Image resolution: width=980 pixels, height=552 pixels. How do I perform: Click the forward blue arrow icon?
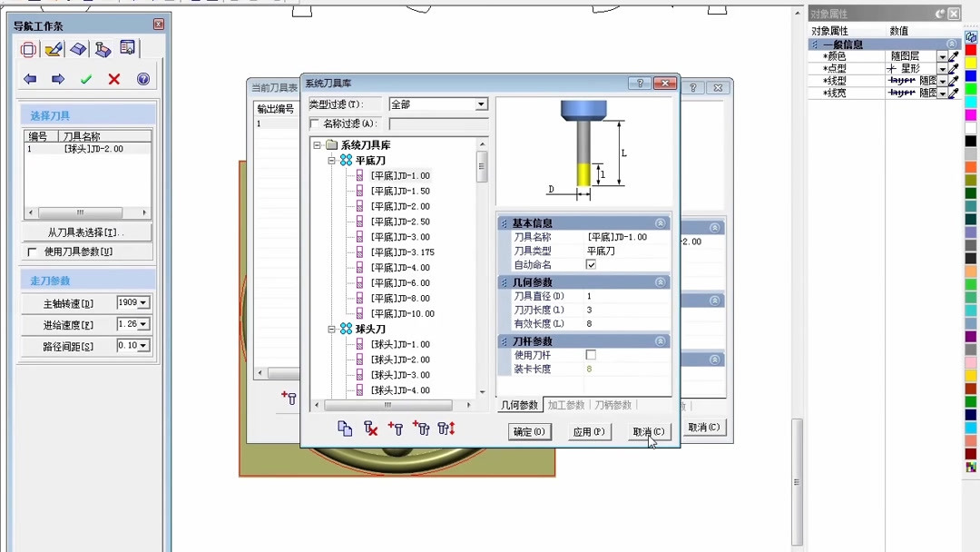coord(57,79)
